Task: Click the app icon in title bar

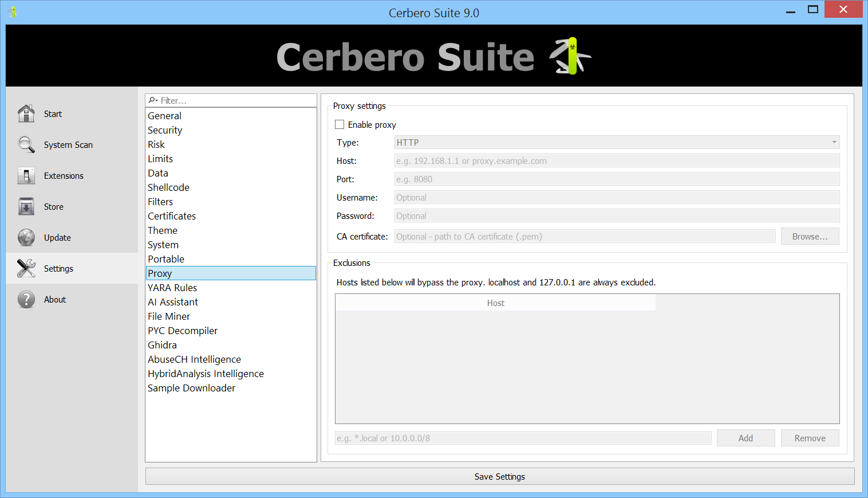Action: coord(13,12)
